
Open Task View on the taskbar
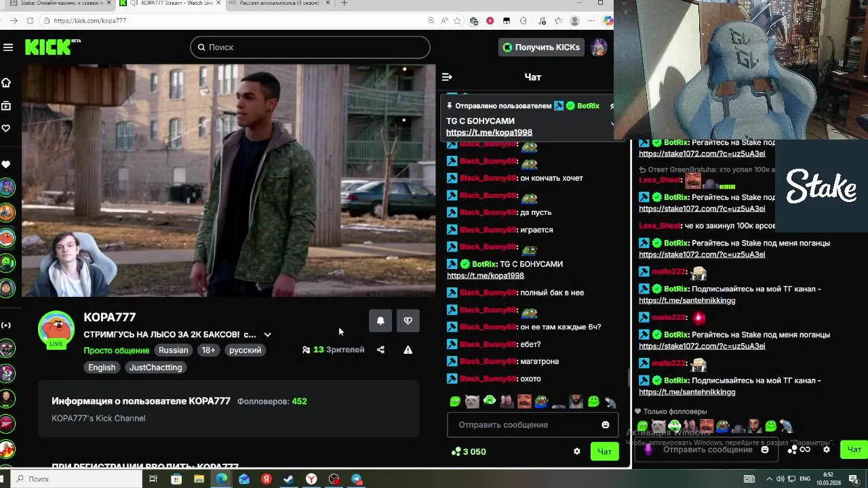(153, 479)
